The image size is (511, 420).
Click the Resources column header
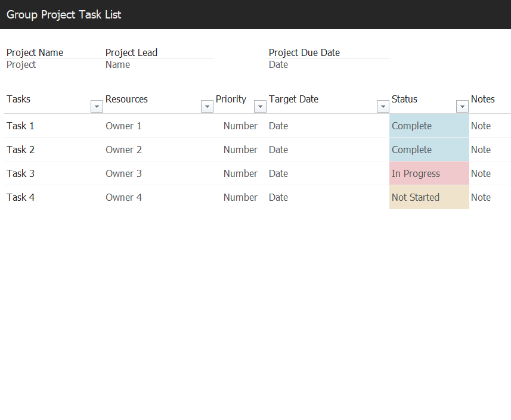pos(127,99)
